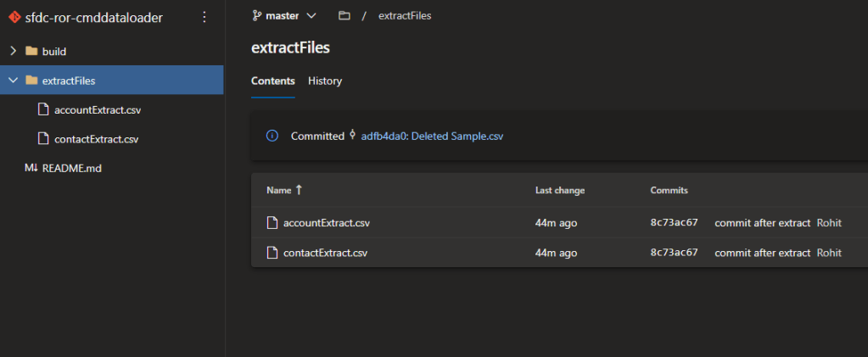Expand the build folder chevron
The width and height of the screenshot is (868, 357).
click(x=14, y=52)
